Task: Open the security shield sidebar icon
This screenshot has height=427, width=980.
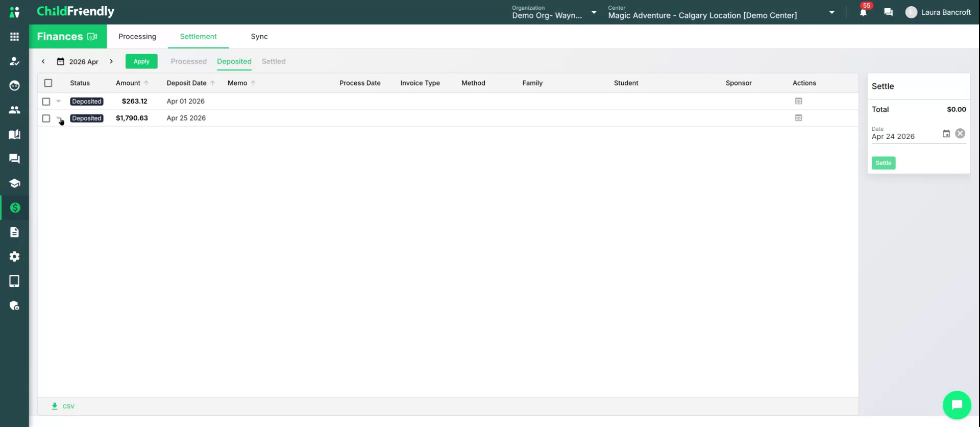Action: [x=14, y=305]
